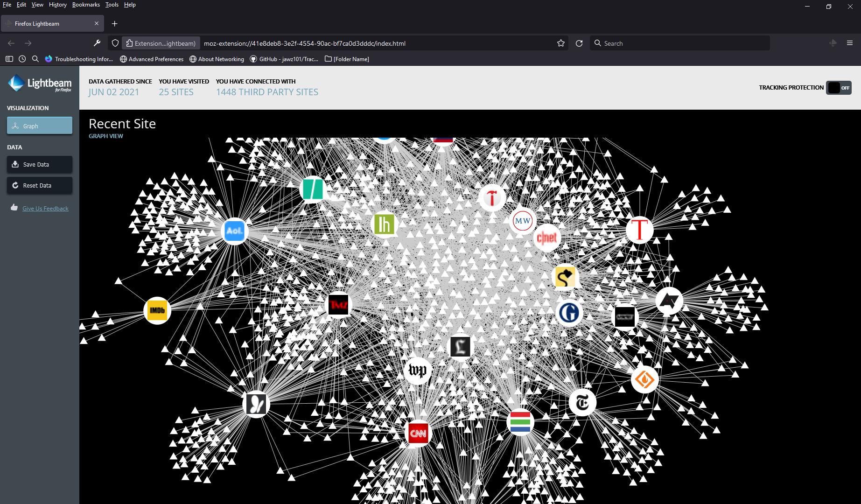Open the History clock bookmark icon
The height and width of the screenshot is (504, 861).
(22, 59)
